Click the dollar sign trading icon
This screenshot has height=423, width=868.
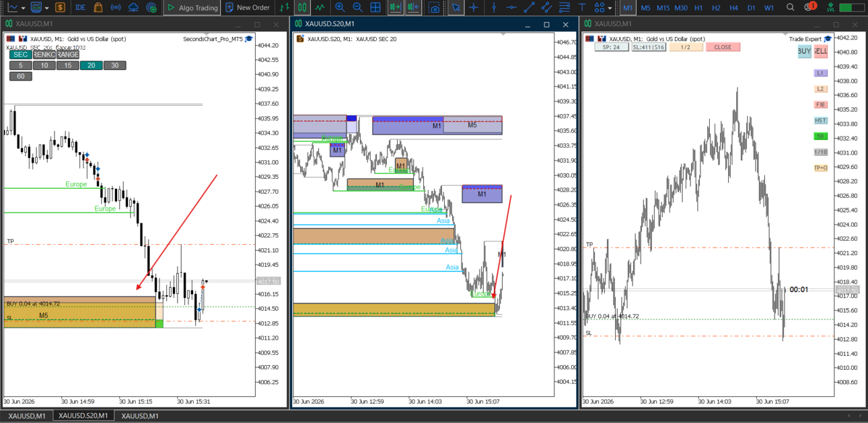[x=61, y=7]
